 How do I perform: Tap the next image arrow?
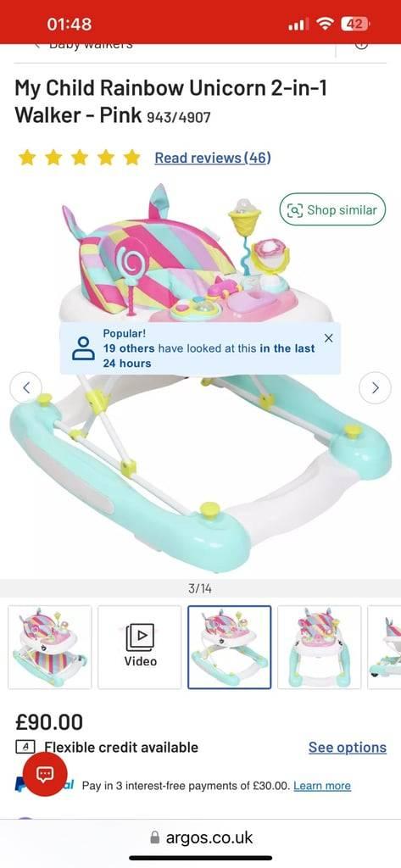click(375, 387)
